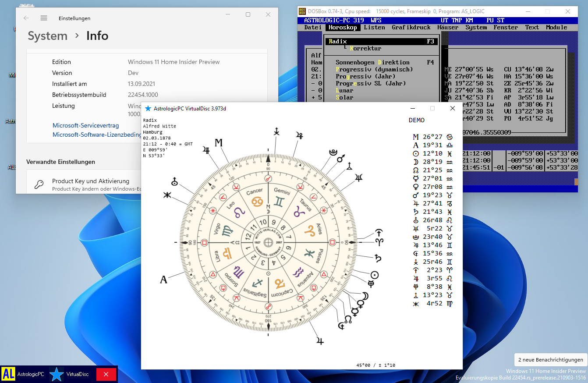
Task: Click the System breadcrumb in Settings
Action: [47, 36]
